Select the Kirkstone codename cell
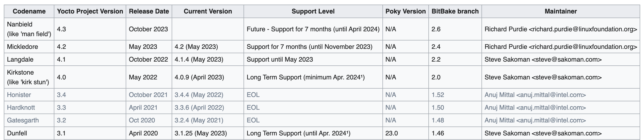Viewport: 644px width, 140px height. tap(29, 77)
